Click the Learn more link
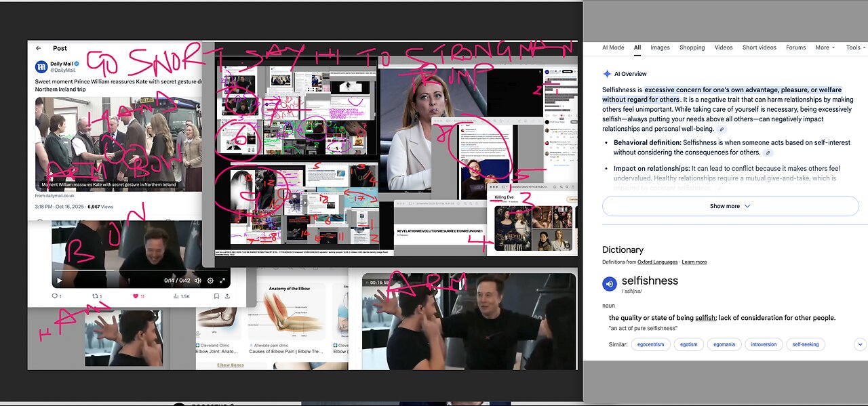This screenshot has height=406, width=868. [694, 262]
